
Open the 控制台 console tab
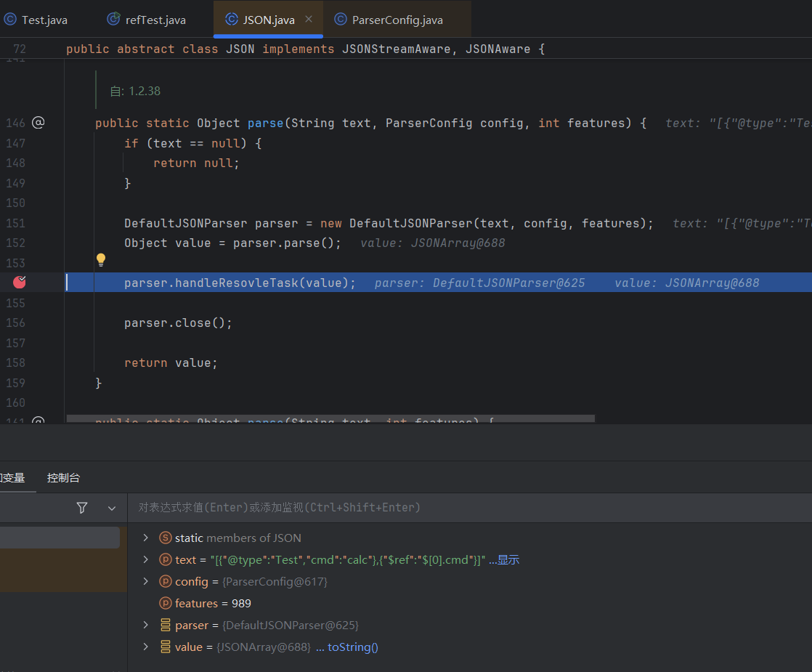pyautogui.click(x=63, y=477)
